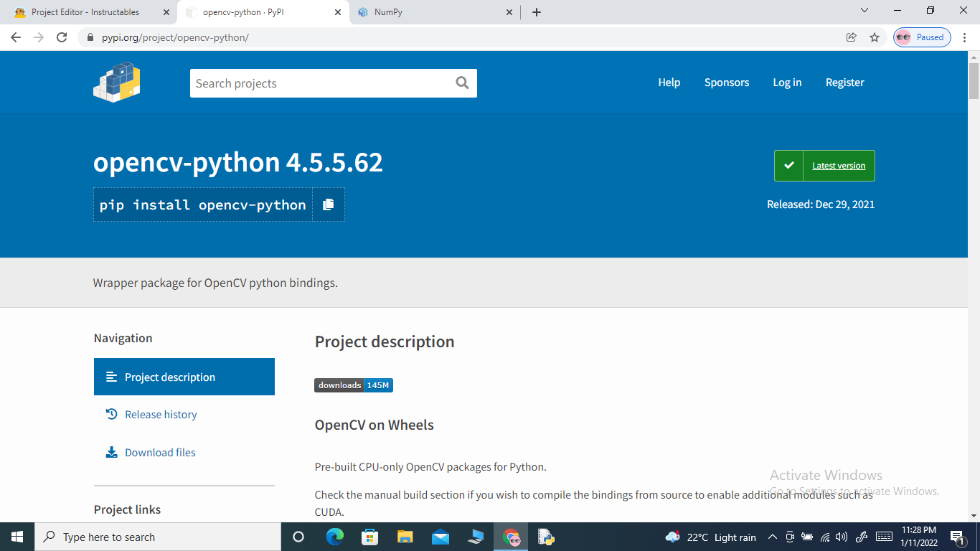
Task: Open the Edge browser from the taskbar
Action: coord(334,536)
